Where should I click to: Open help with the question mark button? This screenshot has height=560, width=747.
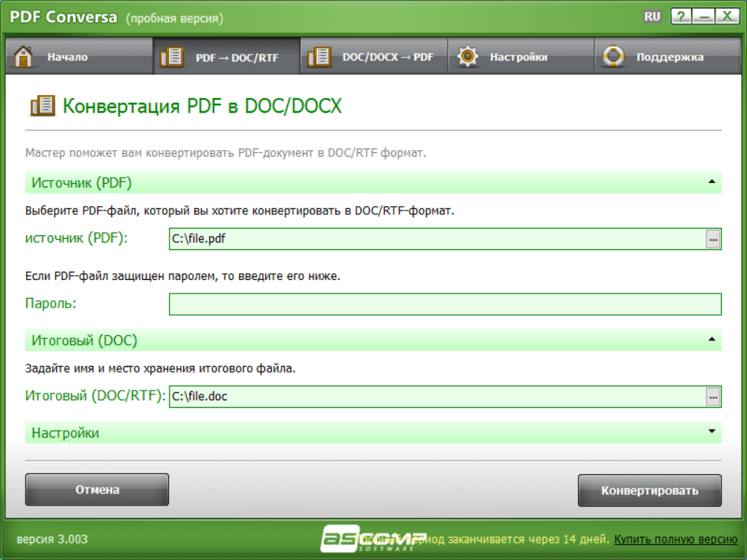681,16
